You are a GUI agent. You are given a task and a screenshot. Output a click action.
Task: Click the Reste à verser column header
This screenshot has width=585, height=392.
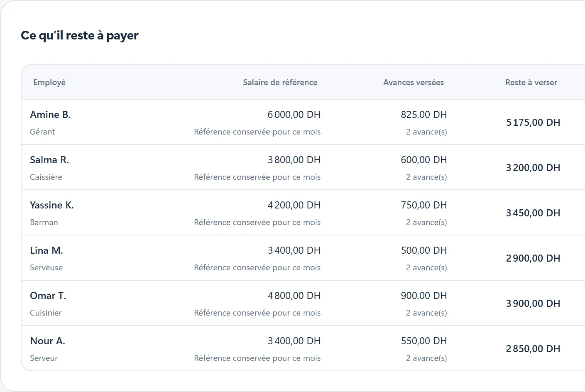[531, 82]
